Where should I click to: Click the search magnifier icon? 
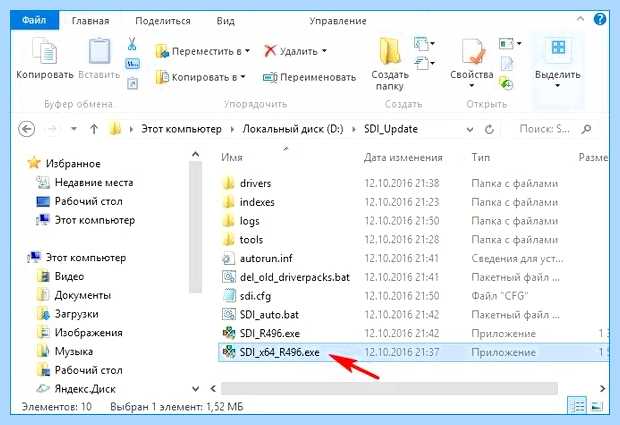pyautogui.click(x=587, y=129)
